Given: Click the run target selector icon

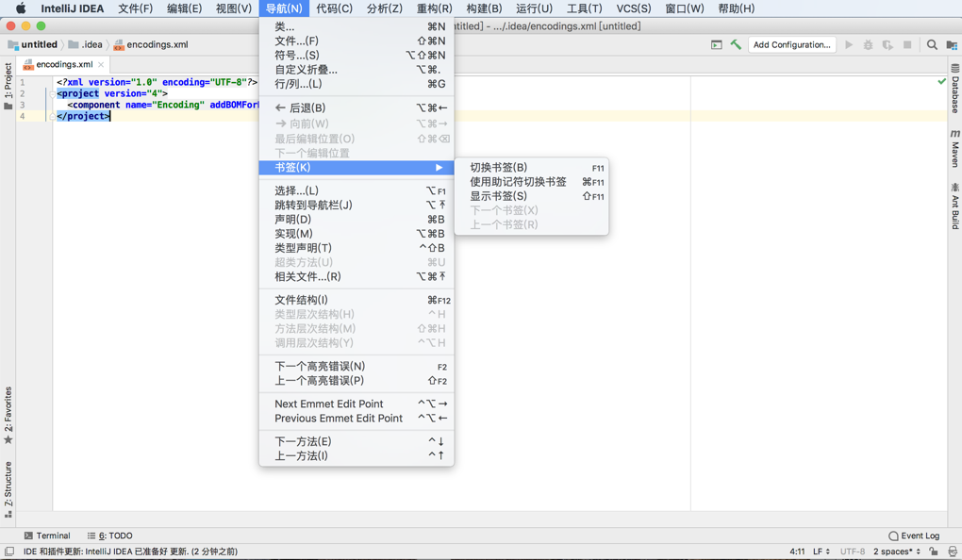Looking at the screenshot, I should coord(717,44).
